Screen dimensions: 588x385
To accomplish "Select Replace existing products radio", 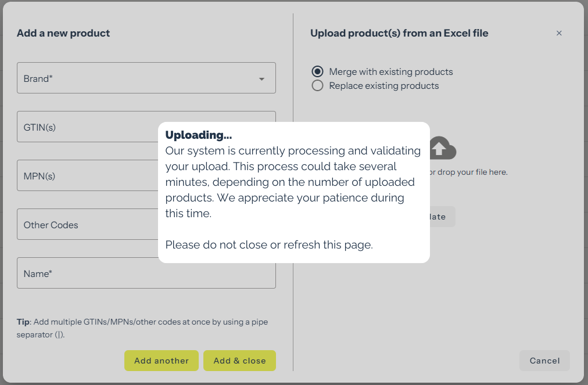I will pos(317,86).
